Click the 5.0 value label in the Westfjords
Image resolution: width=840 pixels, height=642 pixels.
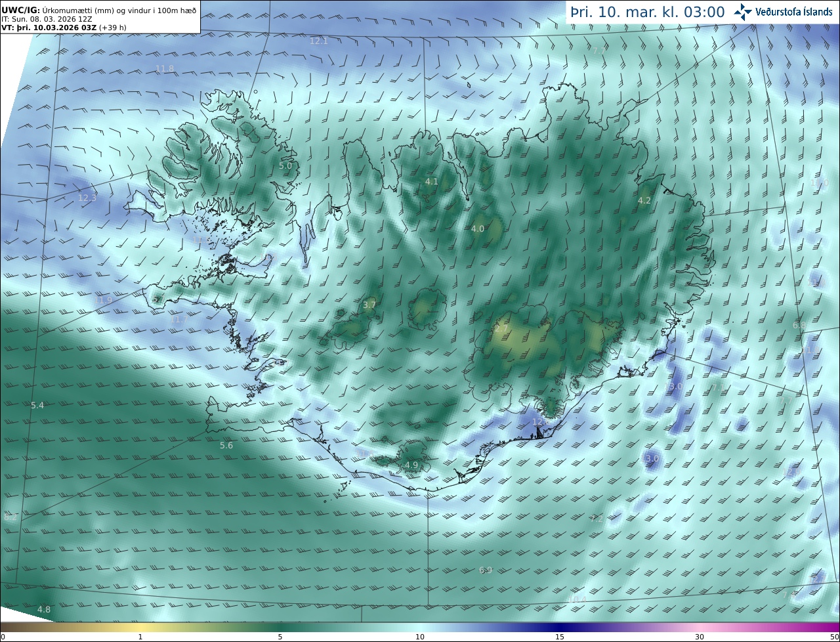click(x=285, y=166)
